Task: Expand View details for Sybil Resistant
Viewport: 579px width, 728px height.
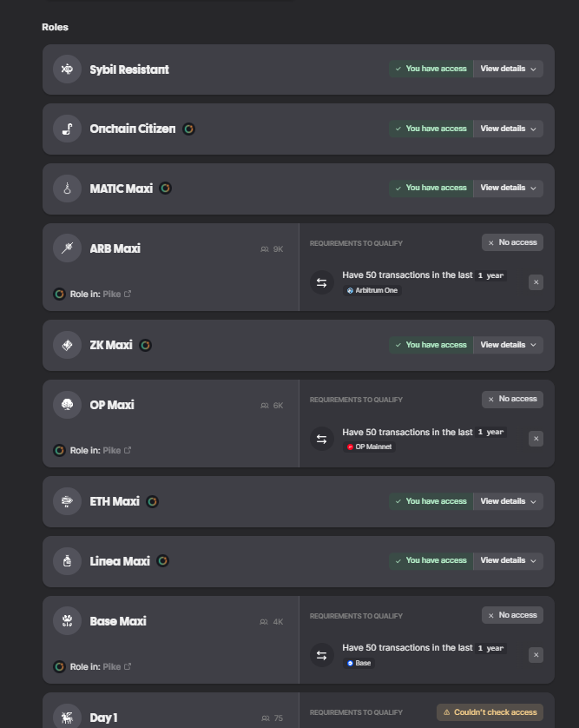Action: tap(508, 69)
